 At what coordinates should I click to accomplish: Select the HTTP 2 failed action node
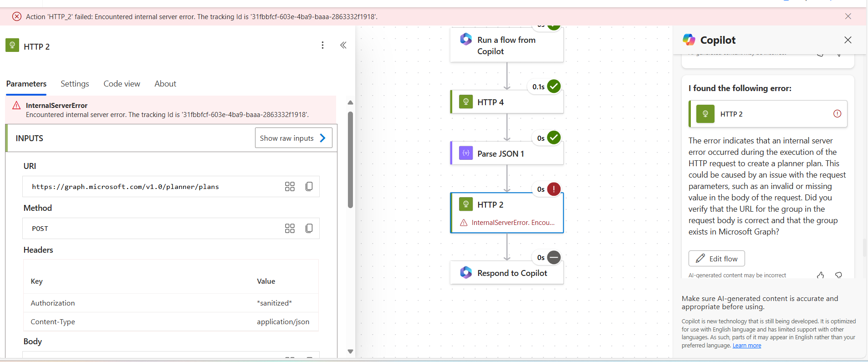(506, 213)
